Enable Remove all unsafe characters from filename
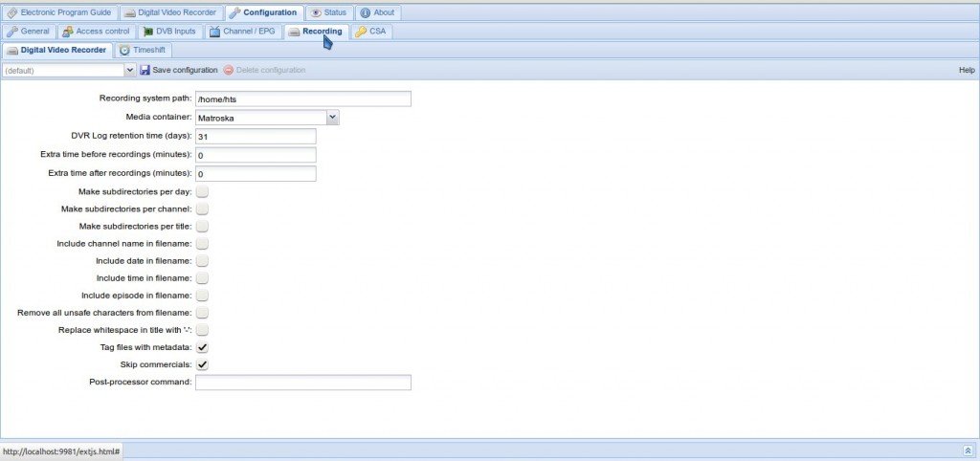 [202, 313]
